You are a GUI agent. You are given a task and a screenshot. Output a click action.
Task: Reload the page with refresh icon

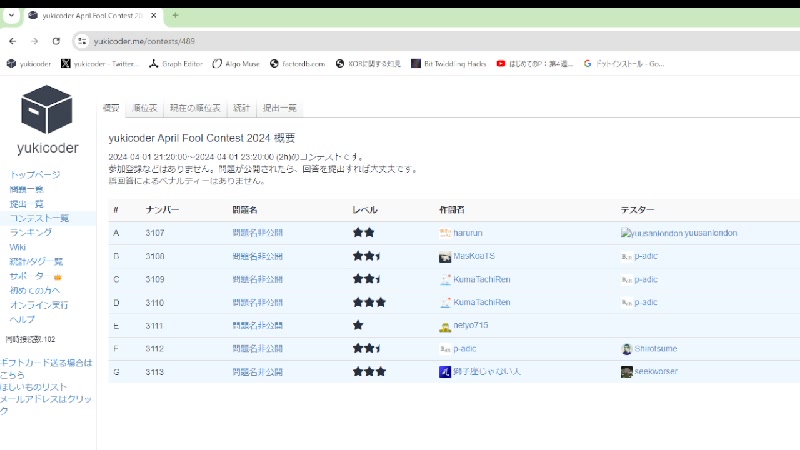(56, 41)
